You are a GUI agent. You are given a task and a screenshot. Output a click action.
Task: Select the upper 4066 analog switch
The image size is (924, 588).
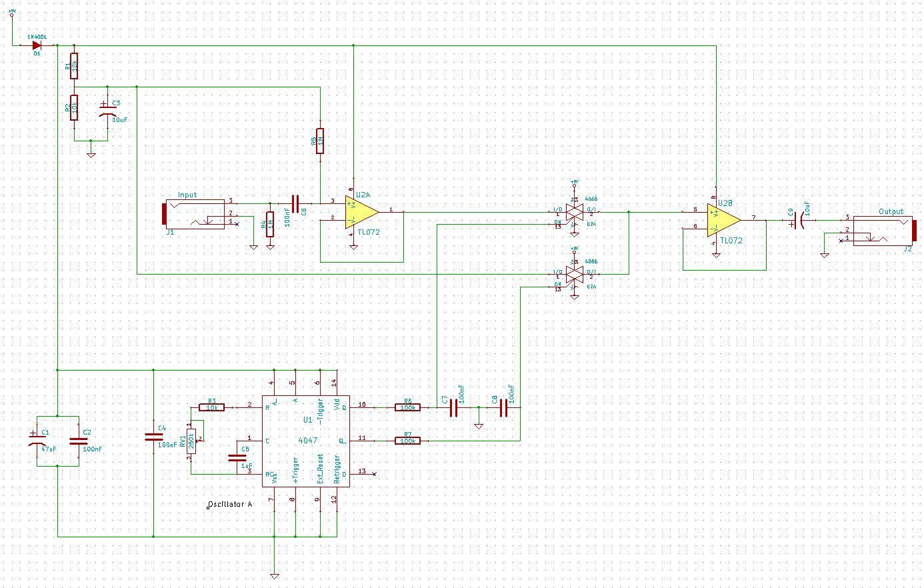[x=574, y=212]
